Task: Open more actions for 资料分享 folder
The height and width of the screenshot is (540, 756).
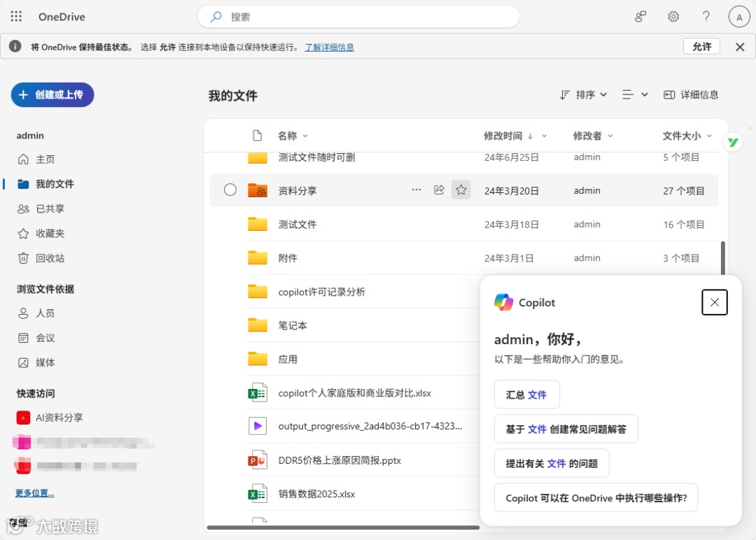Action: click(416, 190)
